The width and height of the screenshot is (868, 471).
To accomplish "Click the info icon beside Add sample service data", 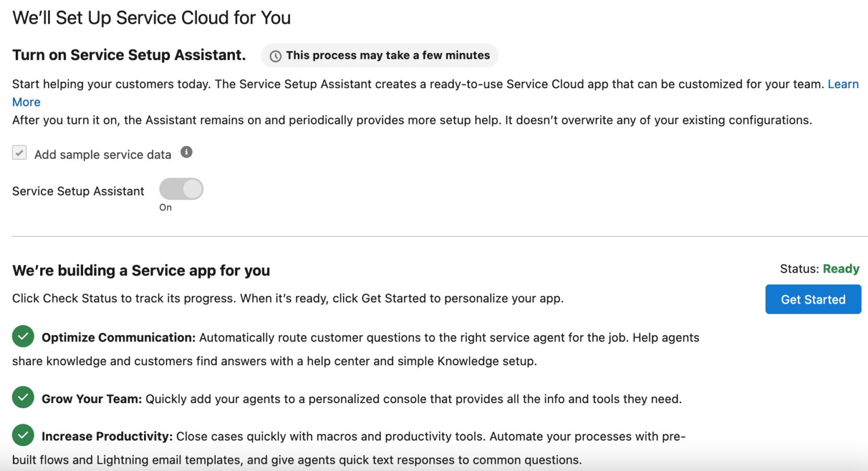I will pos(186,152).
